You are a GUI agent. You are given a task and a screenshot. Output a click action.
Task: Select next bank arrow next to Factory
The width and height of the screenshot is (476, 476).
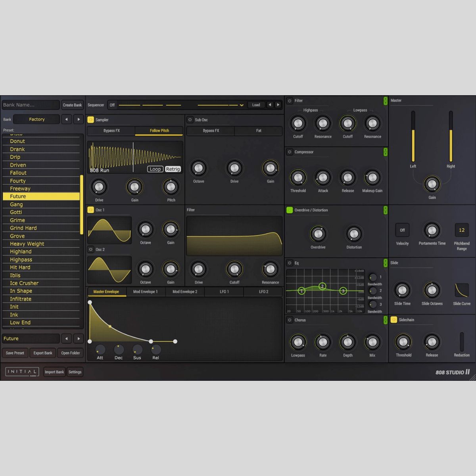tap(79, 119)
